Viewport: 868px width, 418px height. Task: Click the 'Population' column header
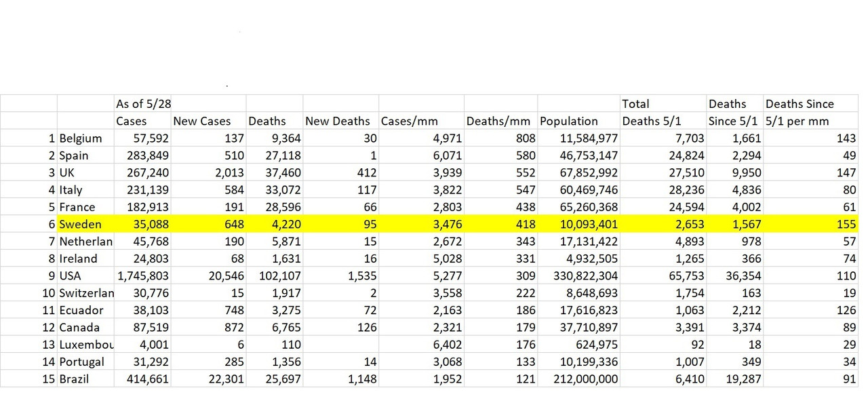[x=578, y=121]
